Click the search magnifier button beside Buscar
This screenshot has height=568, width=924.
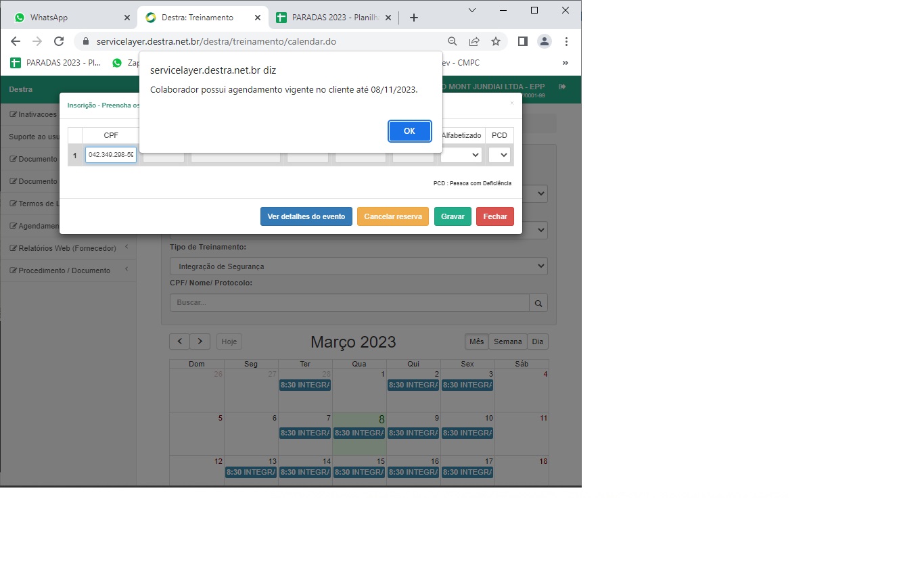point(538,303)
